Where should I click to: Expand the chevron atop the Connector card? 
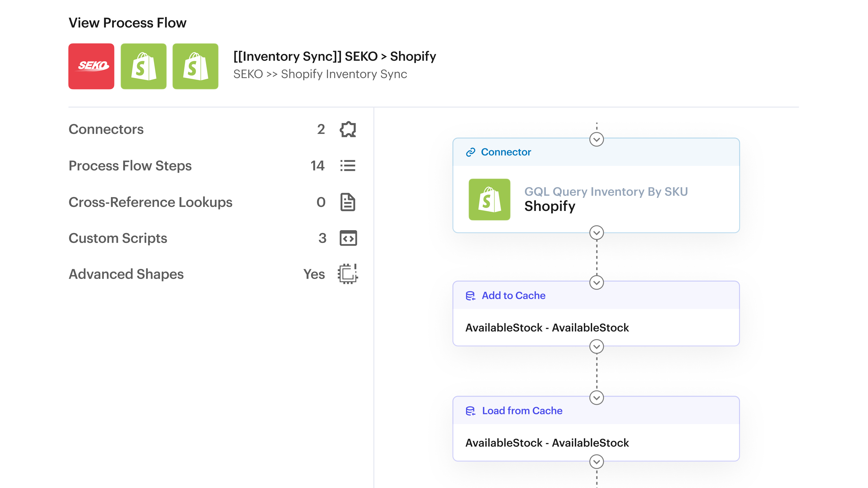click(x=596, y=139)
